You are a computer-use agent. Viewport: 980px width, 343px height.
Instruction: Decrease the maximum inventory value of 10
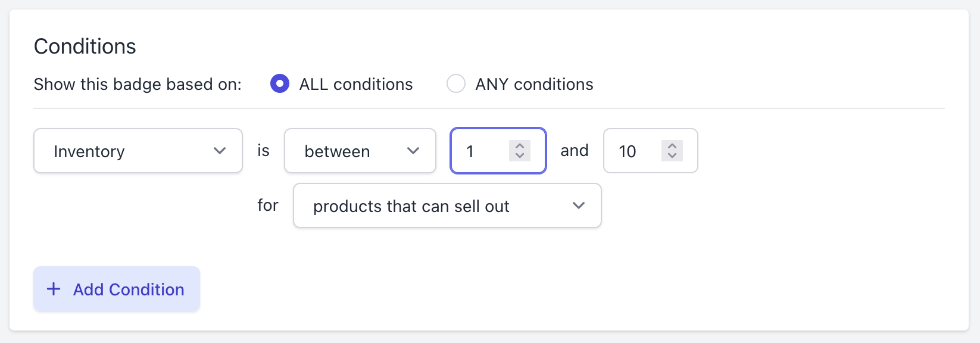tap(672, 156)
